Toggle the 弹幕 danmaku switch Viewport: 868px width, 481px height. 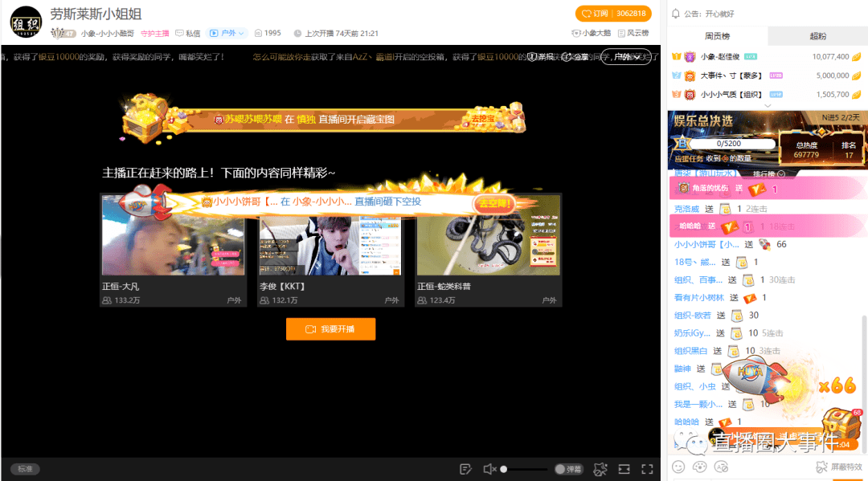click(568, 470)
